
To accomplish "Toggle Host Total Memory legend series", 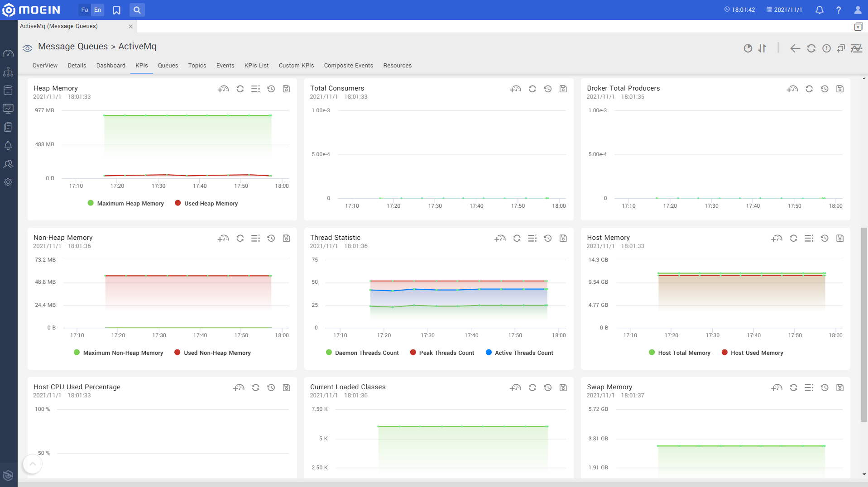I will point(680,353).
